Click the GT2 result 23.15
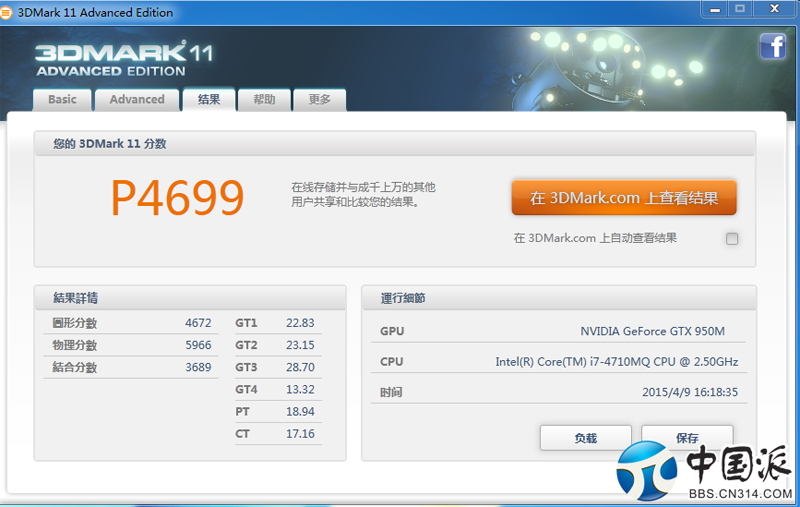The height and width of the screenshot is (507, 800). (x=300, y=345)
